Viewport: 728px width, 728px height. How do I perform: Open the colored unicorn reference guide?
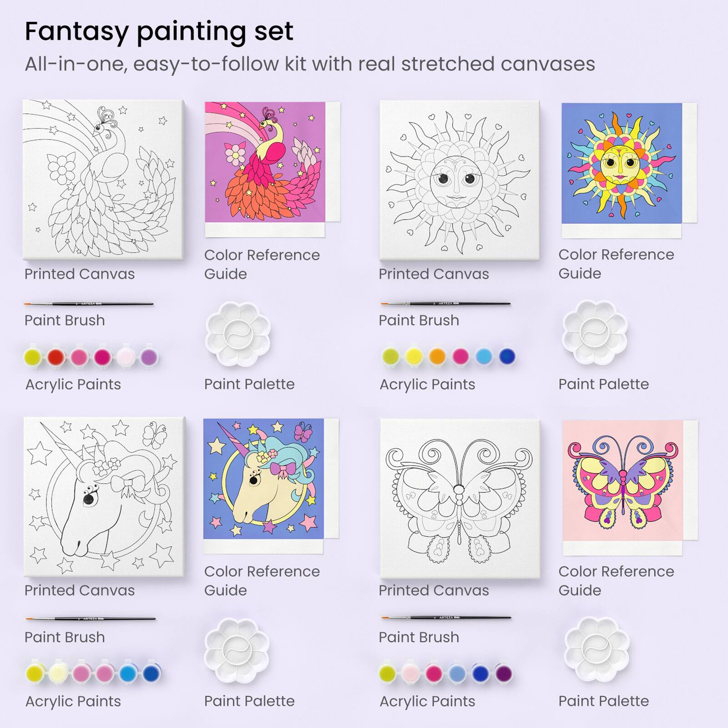[263, 479]
